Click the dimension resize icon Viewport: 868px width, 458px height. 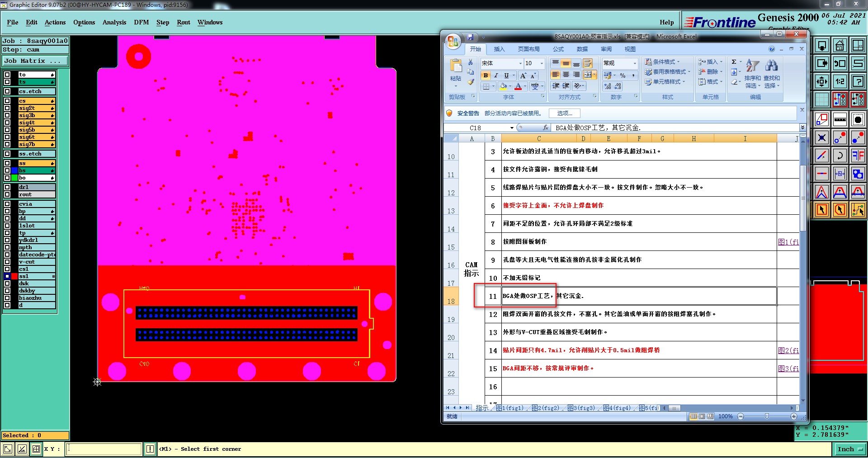pos(840,174)
